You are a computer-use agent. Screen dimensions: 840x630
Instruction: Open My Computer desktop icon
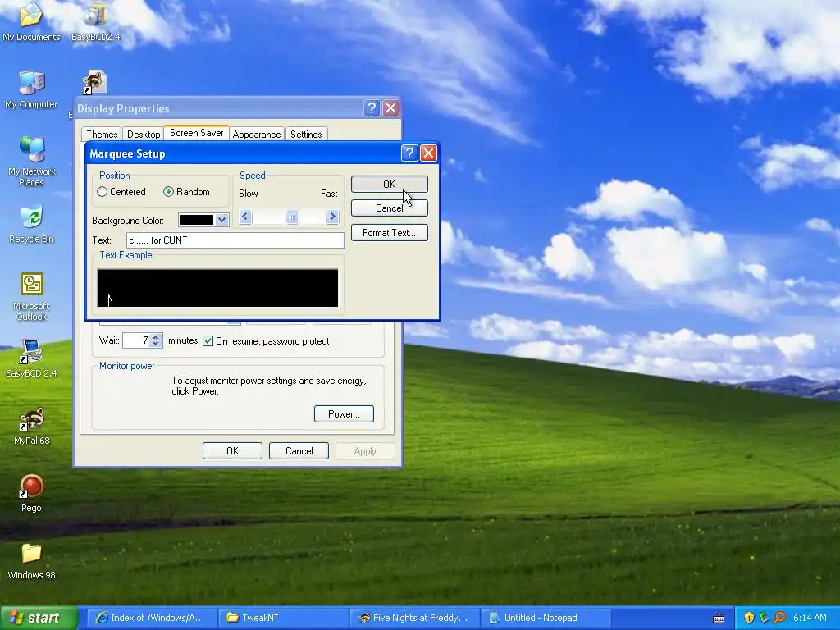coord(31,89)
